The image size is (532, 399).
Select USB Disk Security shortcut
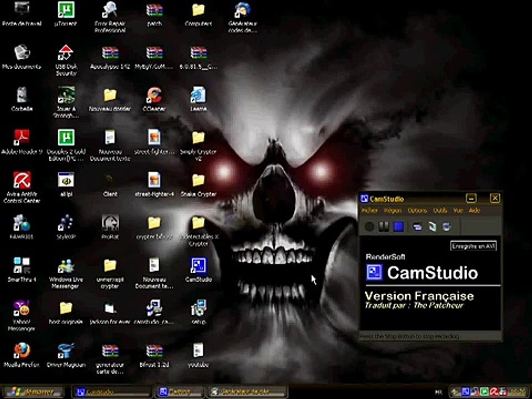tap(66, 60)
